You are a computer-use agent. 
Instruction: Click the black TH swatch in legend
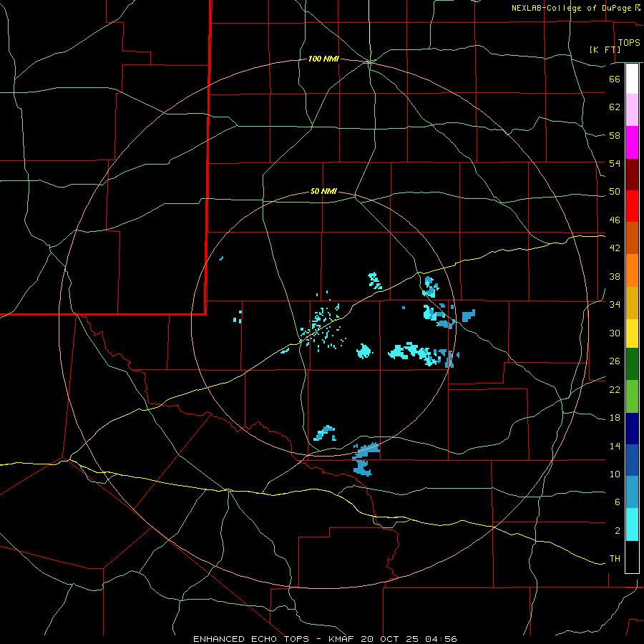(x=632, y=557)
